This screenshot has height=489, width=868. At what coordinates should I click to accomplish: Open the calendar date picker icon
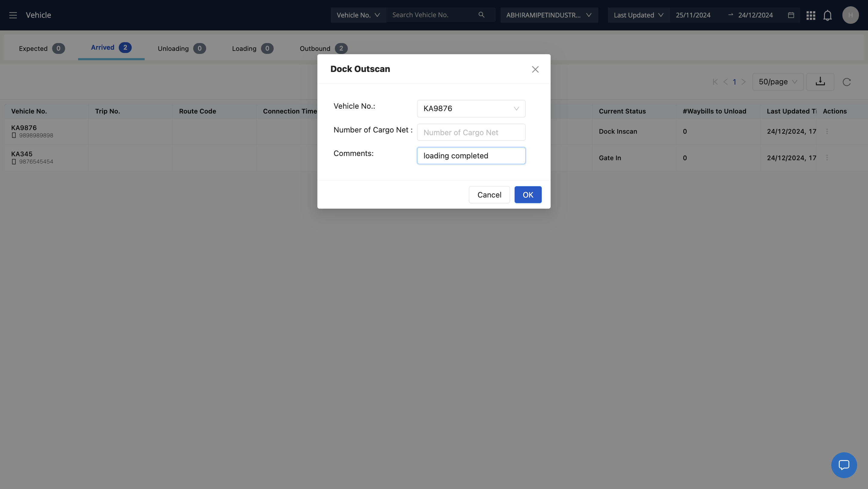tap(791, 15)
